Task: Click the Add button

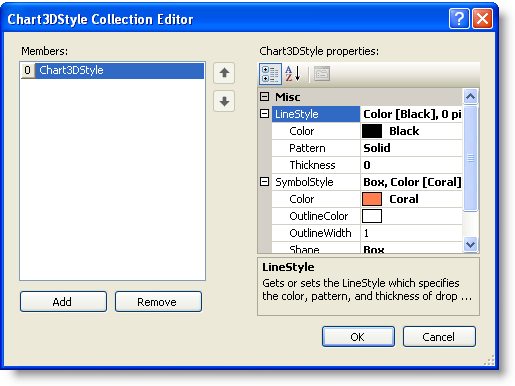Action: (63, 302)
